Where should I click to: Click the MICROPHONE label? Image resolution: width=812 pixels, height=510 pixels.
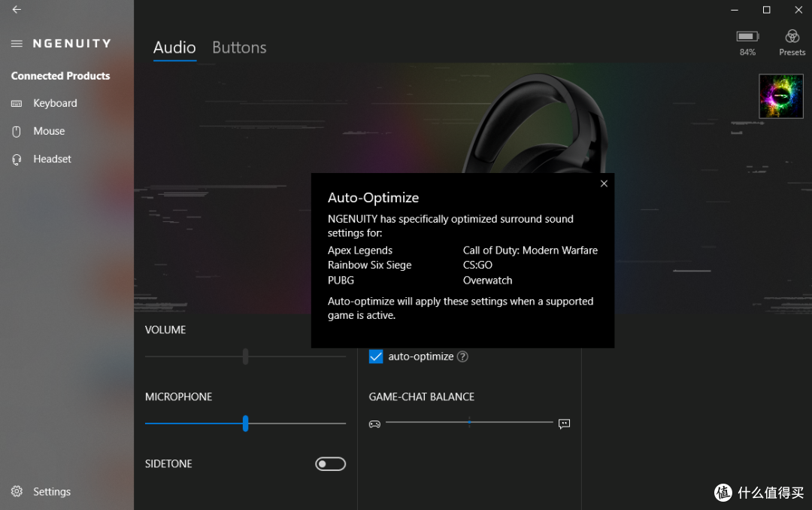pyautogui.click(x=179, y=396)
